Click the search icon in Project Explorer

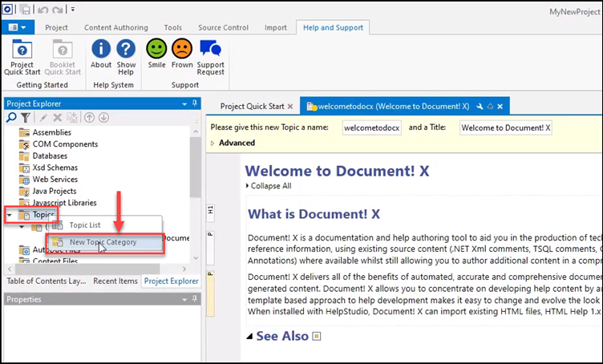12,118
